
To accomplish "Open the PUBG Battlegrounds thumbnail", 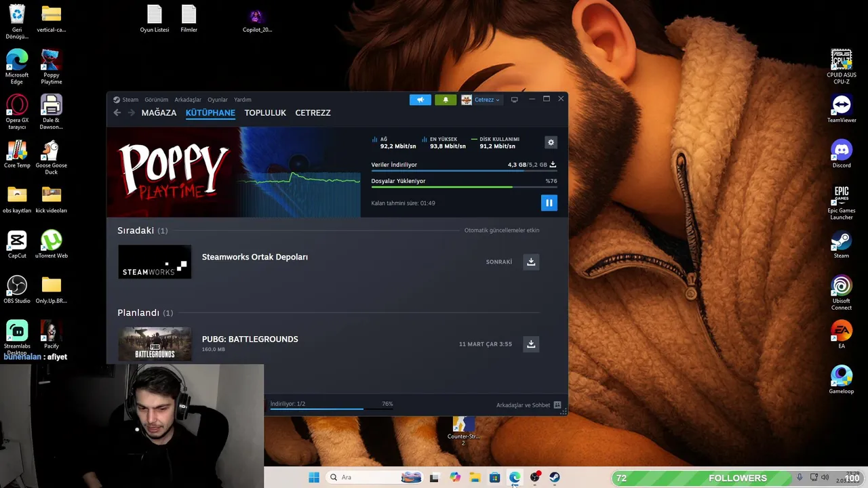I will tap(155, 344).
